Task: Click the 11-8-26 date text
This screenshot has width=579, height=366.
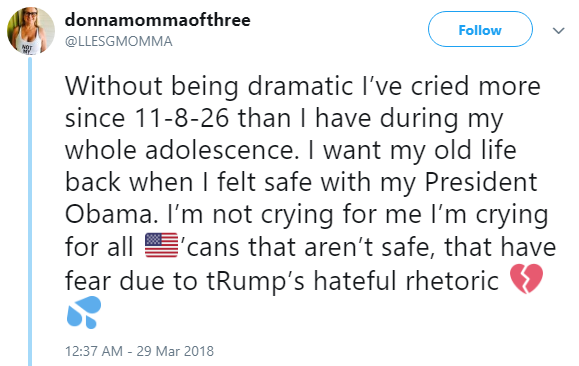Action: point(182,118)
